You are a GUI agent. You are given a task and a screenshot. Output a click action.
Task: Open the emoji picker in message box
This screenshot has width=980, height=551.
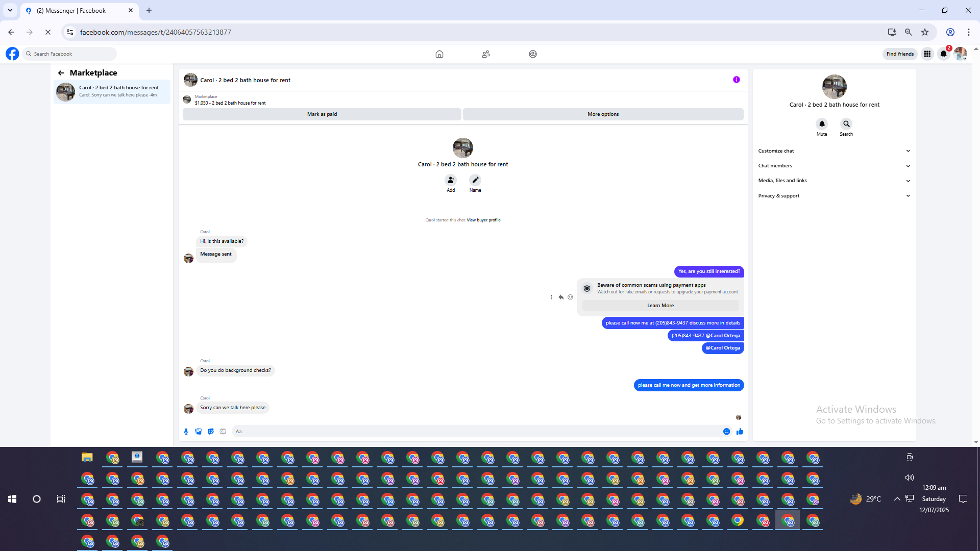[726, 432]
